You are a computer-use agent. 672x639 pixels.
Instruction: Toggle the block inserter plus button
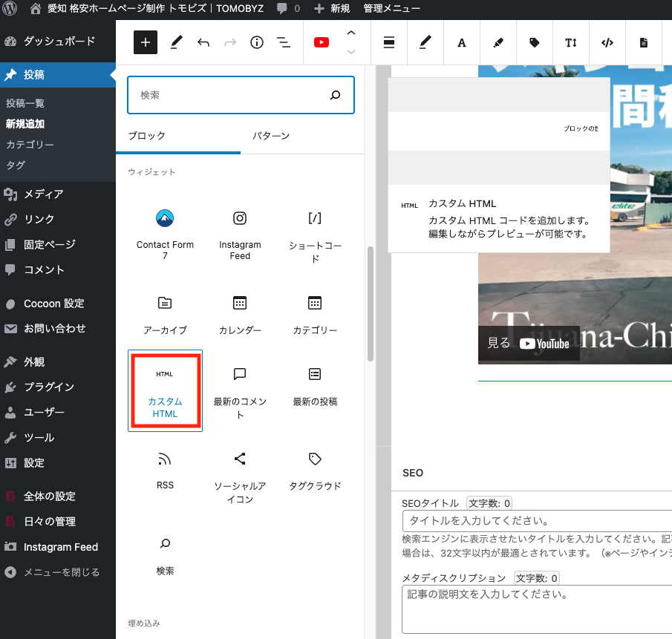(x=146, y=42)
